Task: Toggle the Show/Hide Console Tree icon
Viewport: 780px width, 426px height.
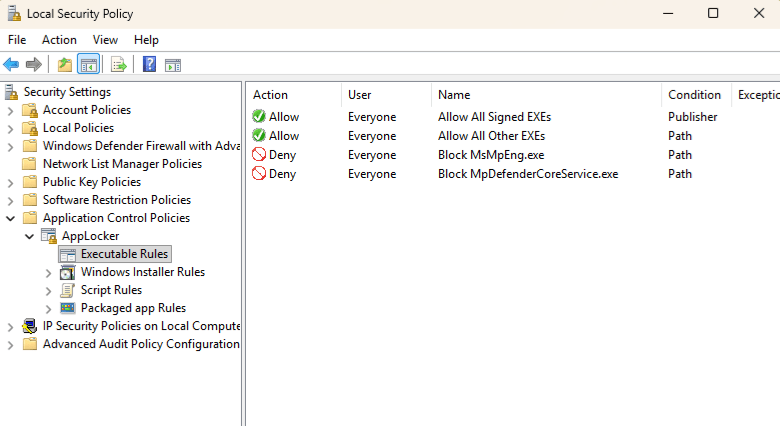Action: [88, 65]
